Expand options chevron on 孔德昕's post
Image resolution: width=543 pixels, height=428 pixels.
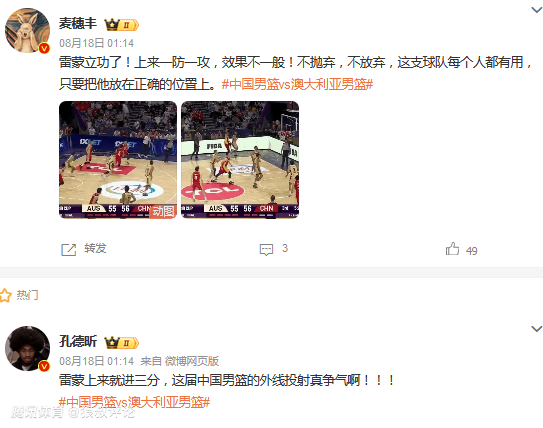pos(537,329)
